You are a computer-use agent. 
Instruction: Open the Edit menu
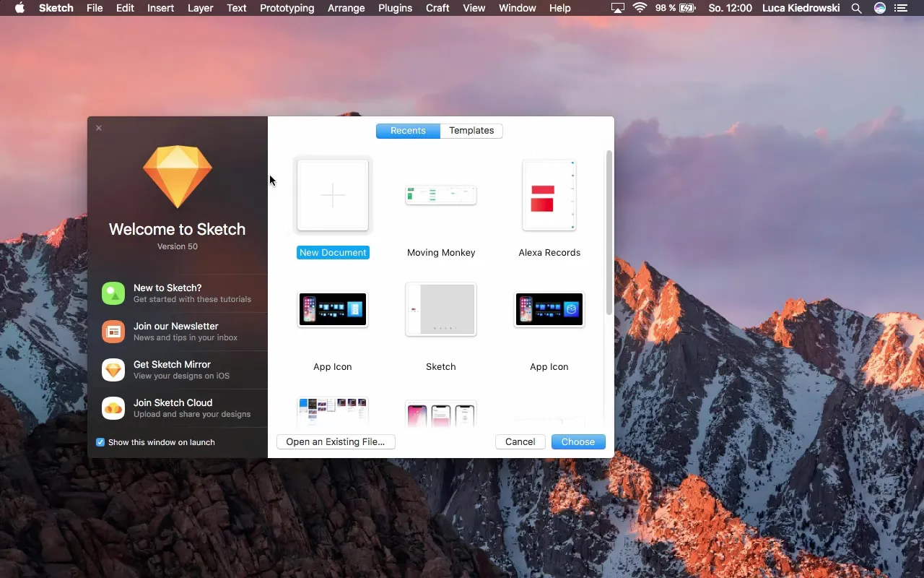coord(125,8)
